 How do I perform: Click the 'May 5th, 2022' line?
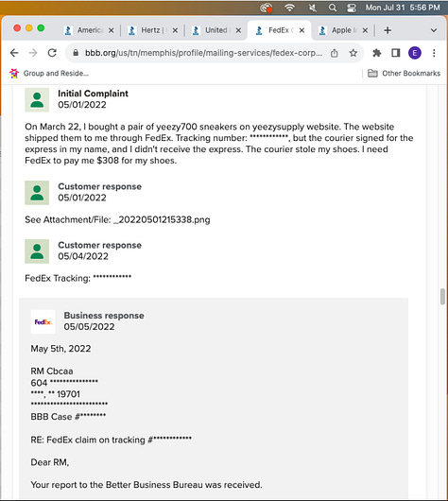click(x=60, y=348)
